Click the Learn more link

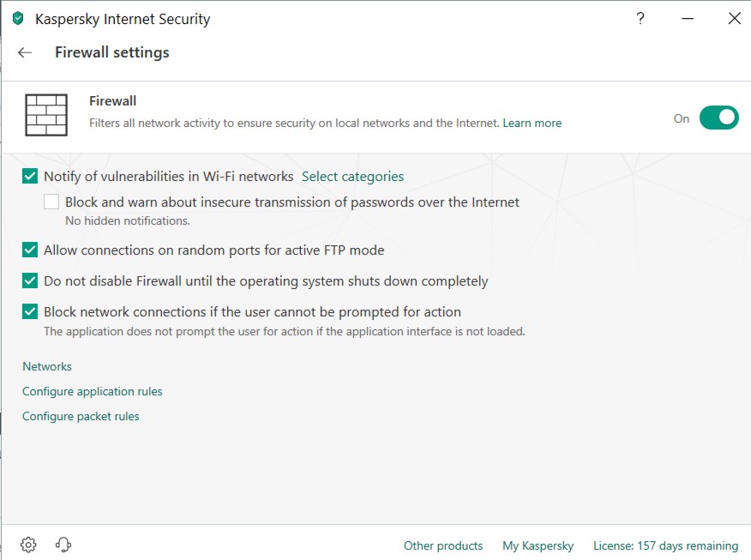click(x=532, y=123)
